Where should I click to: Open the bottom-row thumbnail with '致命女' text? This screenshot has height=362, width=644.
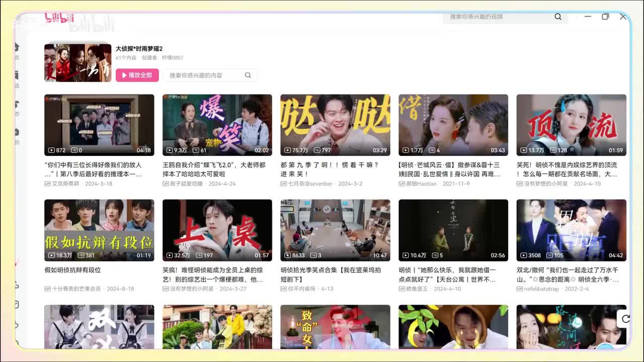[335, 327]
